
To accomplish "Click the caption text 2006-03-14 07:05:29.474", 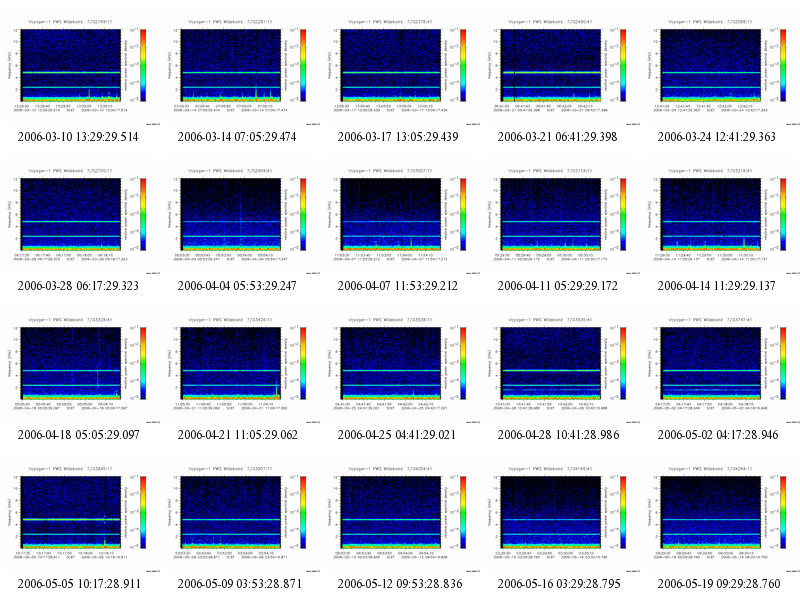I will click(237, 137).
